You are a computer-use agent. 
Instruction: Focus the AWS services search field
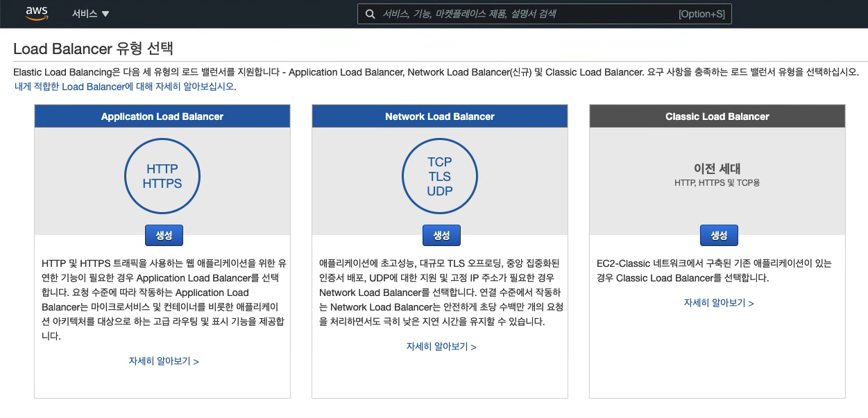pyautogui.click(x=545, y=14)
